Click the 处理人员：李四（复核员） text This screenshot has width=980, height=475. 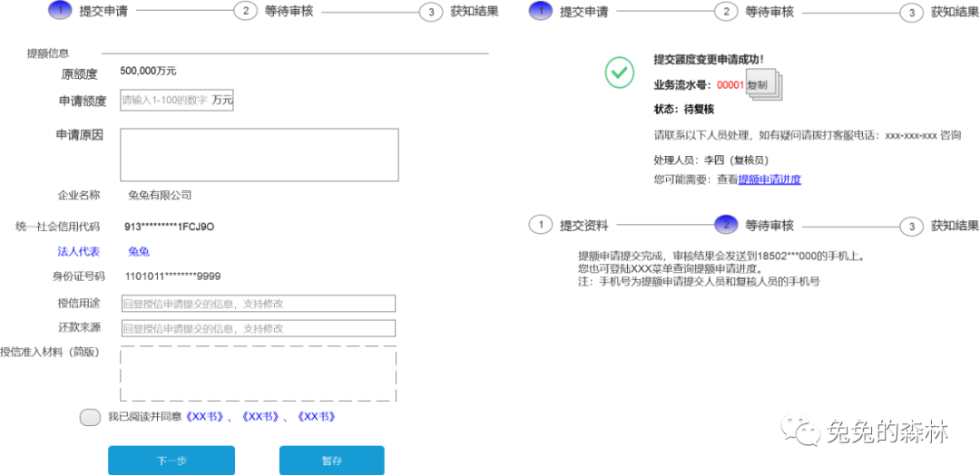click(x=711, y=160)
